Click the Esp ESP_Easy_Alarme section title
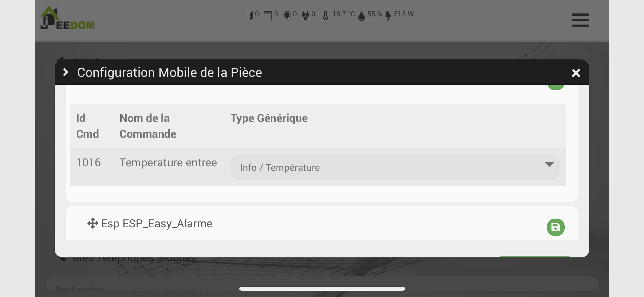Image resolution: width=644 pixels, height=297 pixels. click(x=157, y=224)
